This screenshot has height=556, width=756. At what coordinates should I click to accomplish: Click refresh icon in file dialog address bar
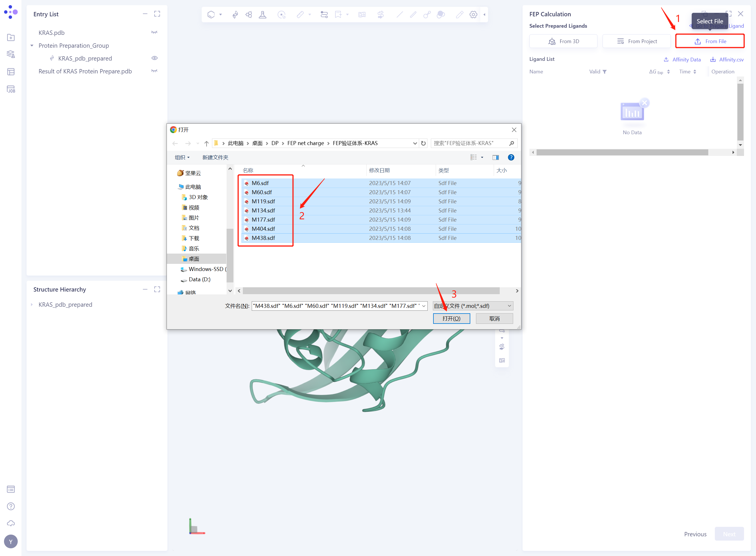(423, 143)
